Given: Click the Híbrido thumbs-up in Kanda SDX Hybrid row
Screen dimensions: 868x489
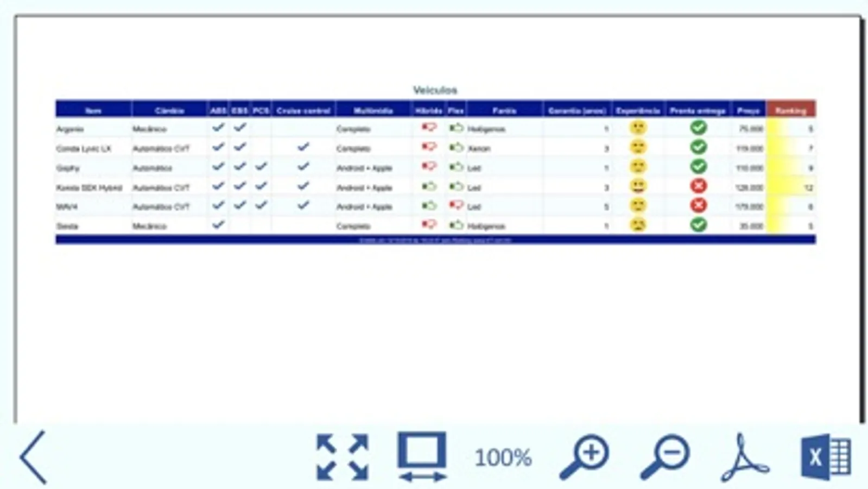Looking at the screenshot, I should pyautogui.click(x=429, y=186).
